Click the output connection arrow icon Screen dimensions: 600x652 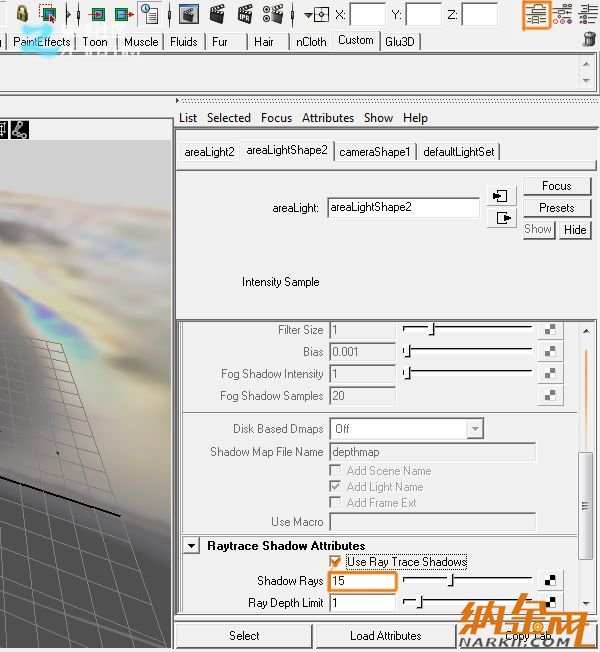tap(501, 218)
